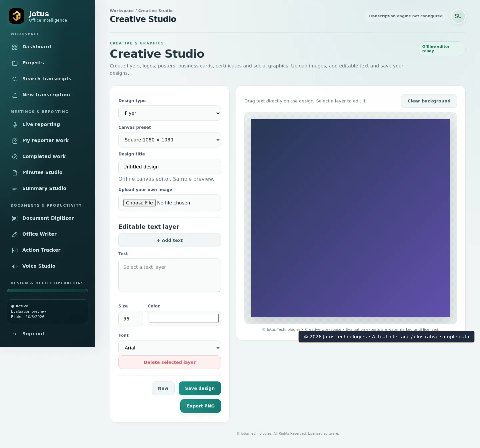This screenshot has height=448, width=480.
Task: Click the Save design button
Action: pyautogui.click(x=200, y=388)
